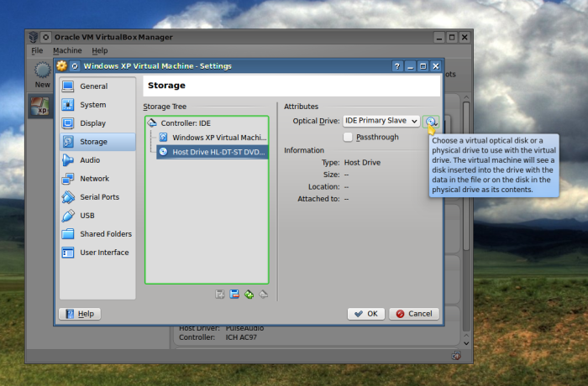Screen dimensions: 588x386
Task: Click Manager scrollbar down arrow
Action: click(466, 343)
